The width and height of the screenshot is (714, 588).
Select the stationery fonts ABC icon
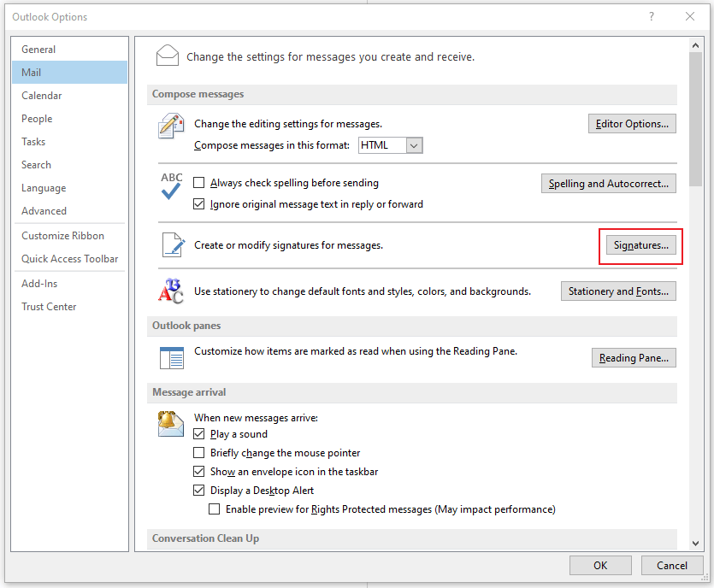tap(170, 291)
